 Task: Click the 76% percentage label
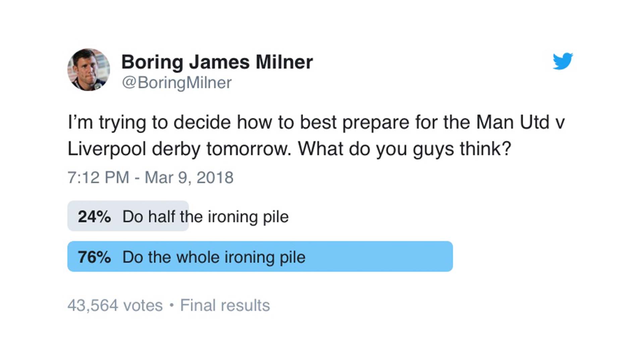click(94, 257)
